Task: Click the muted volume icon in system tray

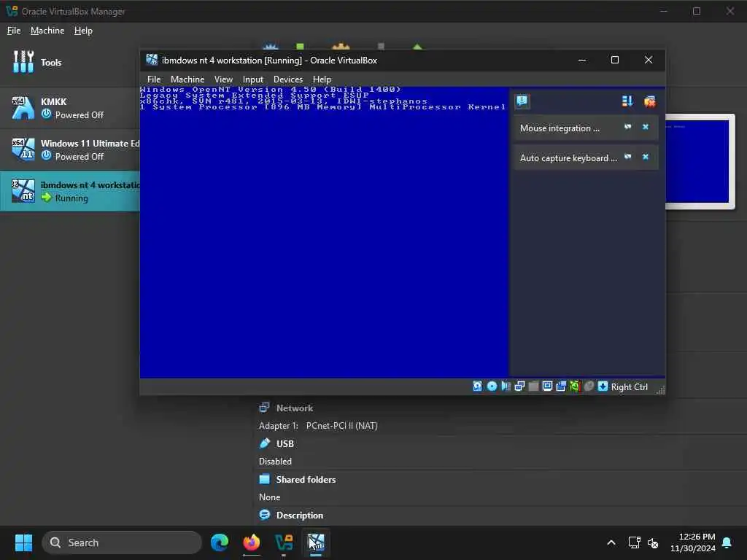Action: point(653,542)
